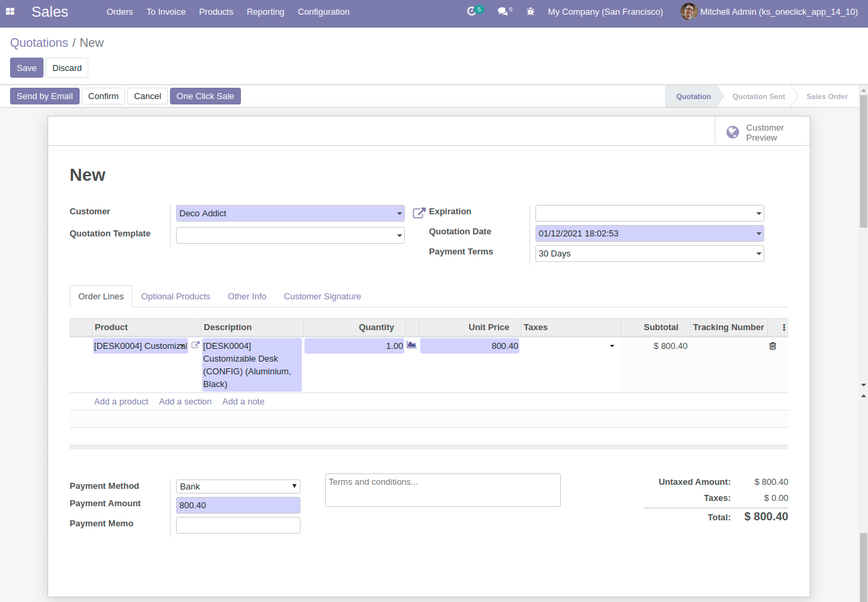
Task: Expand the Taxes dropdown in order line
Action: tap(611, 346)
